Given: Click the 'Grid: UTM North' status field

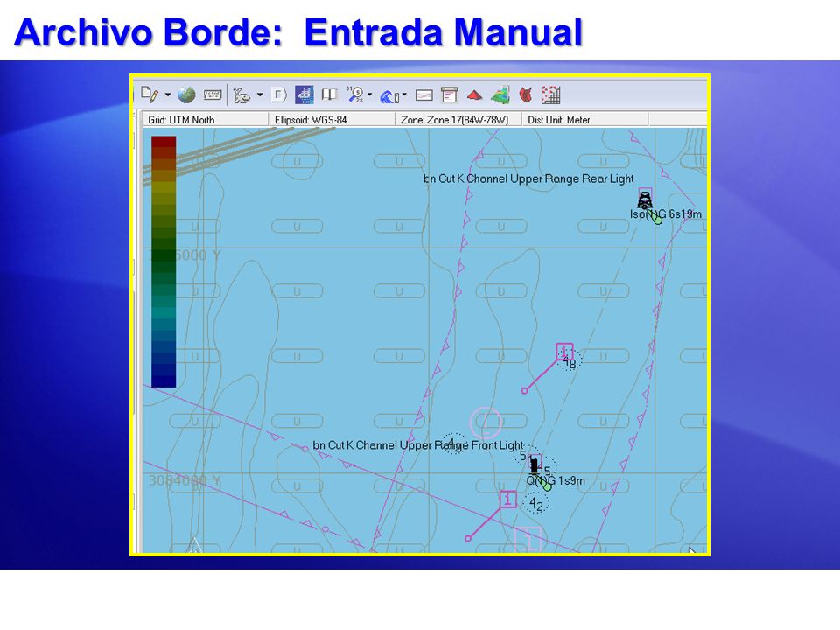Looking at the screenshot, I should 205,120.
